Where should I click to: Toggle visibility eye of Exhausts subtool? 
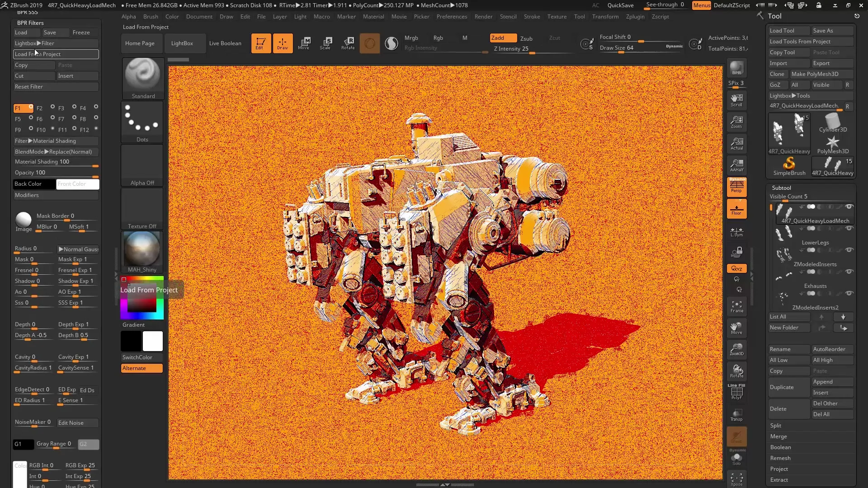849,272
